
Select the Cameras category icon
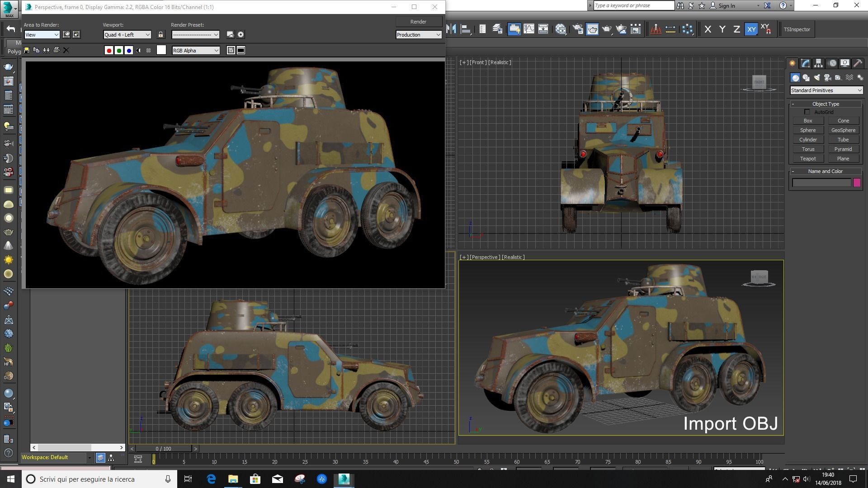coord(828,78)
